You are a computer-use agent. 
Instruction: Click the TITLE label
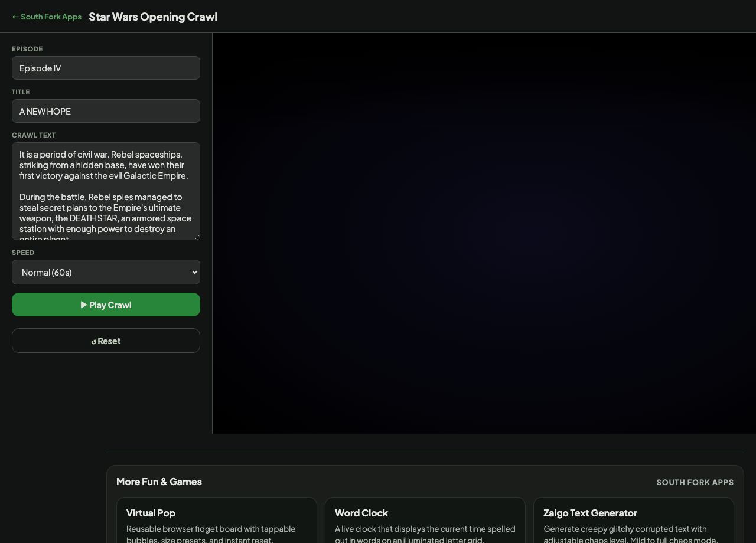pyautogui.click(x=21, y=92)
